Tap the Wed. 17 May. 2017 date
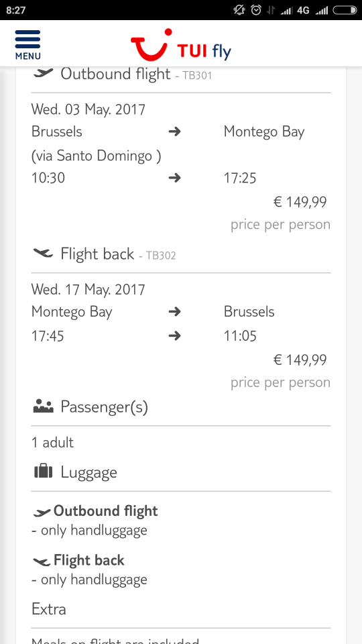This screenshot has height=644, width=362. coord(88,290)
